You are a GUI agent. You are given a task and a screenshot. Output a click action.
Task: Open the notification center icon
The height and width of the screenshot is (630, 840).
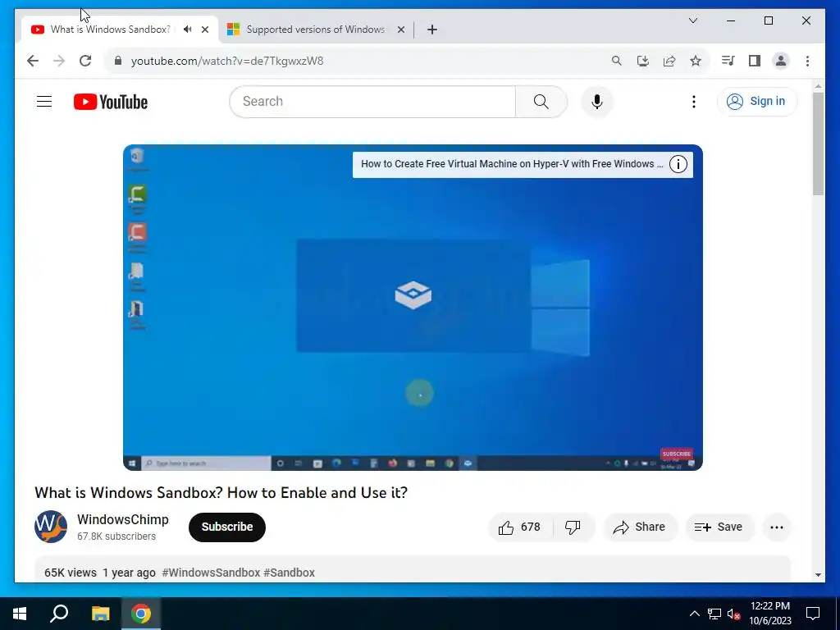pyautogui.click(x=813, y=614)
